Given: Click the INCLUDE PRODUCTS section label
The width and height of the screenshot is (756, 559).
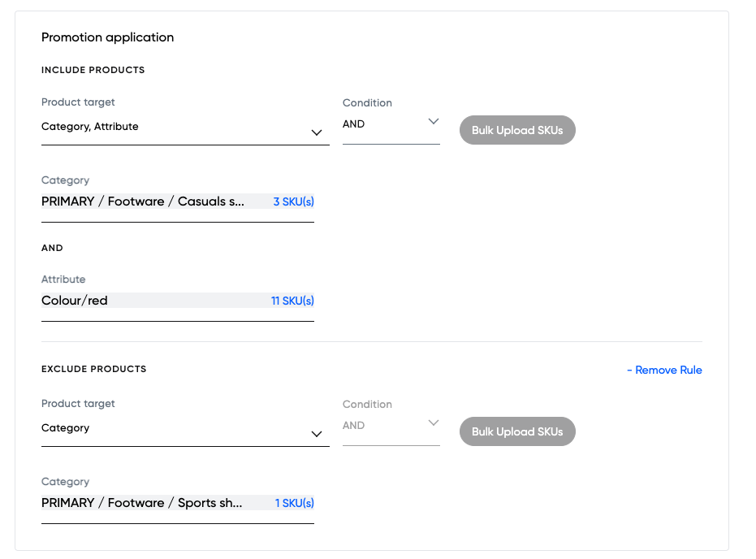Looking at the screenshot, I should point(93,70).
